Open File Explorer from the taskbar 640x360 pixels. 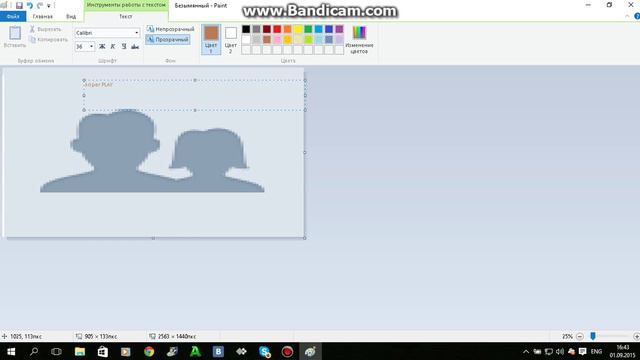click(80, 351)
